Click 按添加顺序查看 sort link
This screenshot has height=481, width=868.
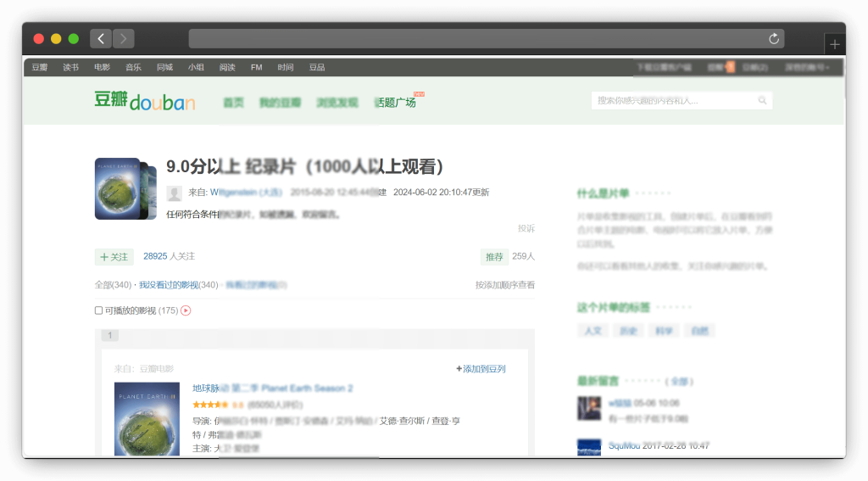point(505,285)
